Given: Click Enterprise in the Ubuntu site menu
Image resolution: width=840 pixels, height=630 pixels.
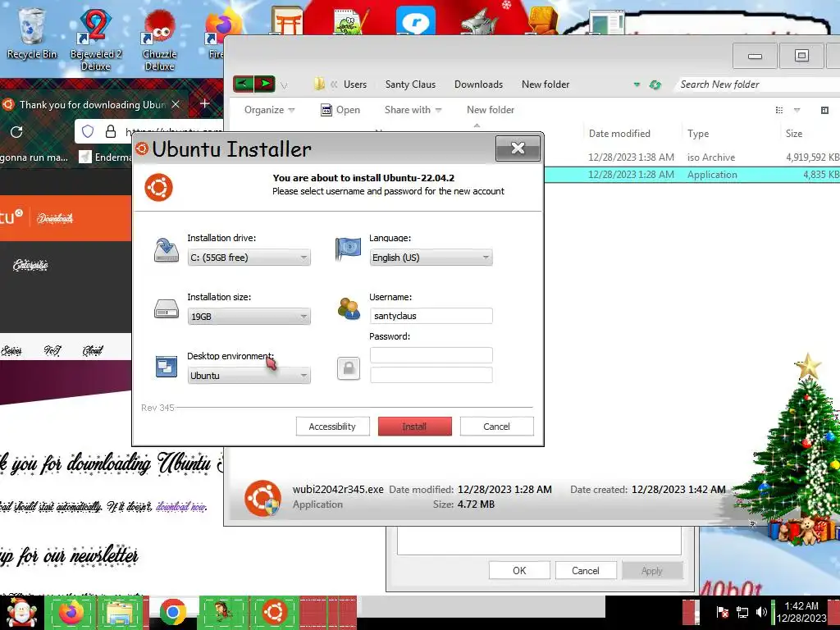Looking at the screenshot, I should pos(30,265).
